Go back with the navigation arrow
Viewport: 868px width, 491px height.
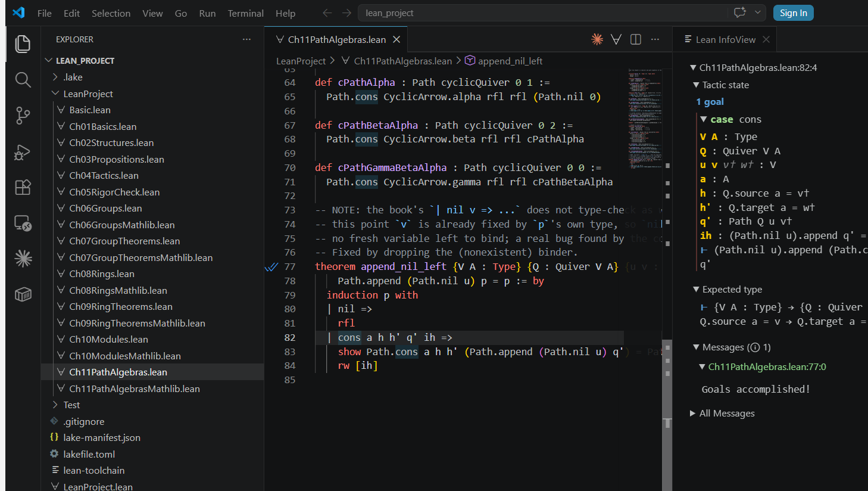[x=327, y=13]
